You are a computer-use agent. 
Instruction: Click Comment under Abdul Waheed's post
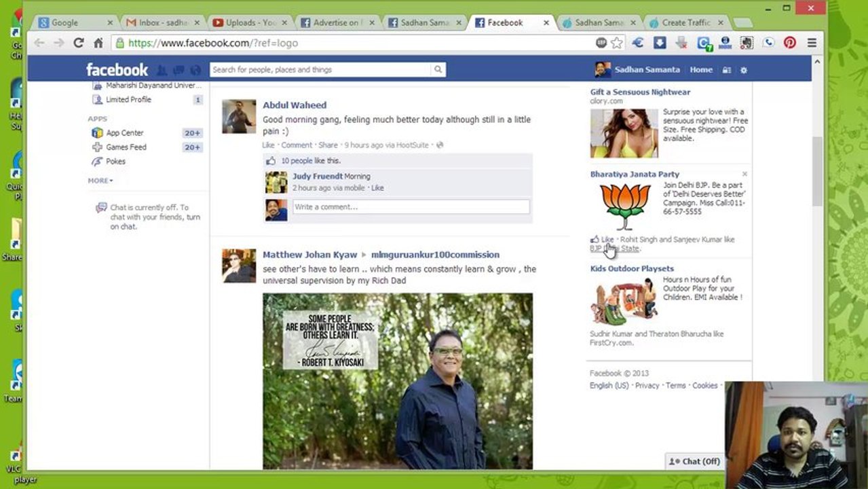point(297,145)
